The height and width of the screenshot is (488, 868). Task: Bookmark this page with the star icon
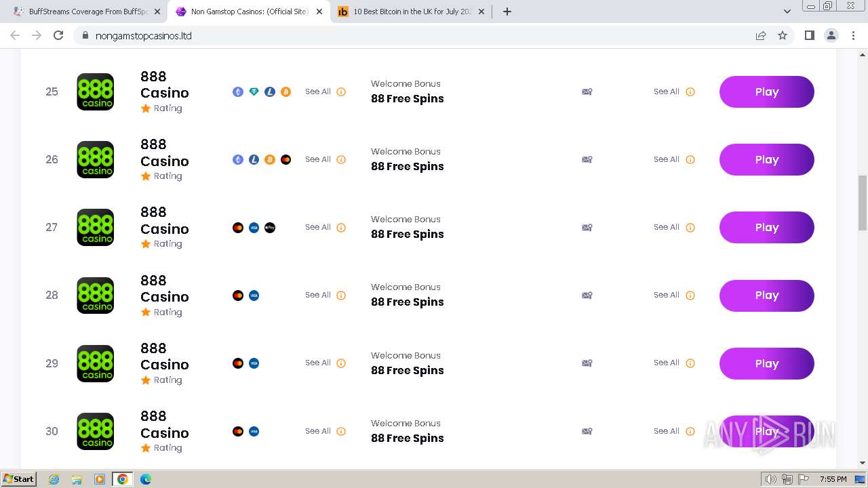783,35
